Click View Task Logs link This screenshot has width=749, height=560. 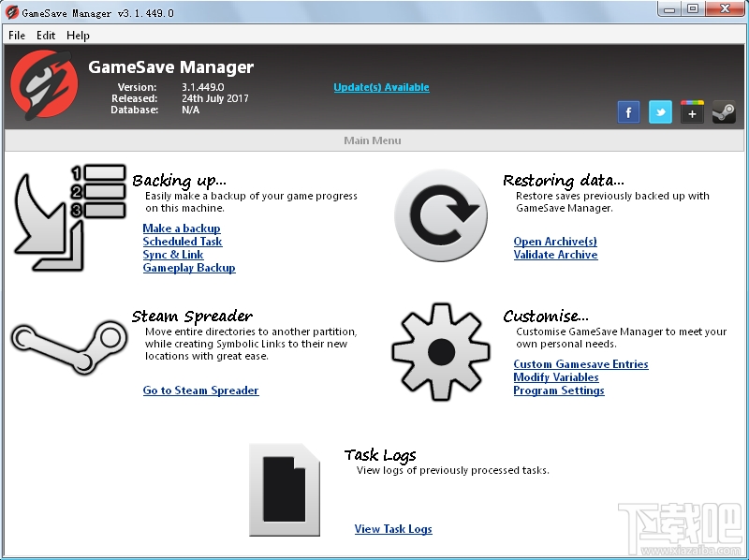(393, 529)
